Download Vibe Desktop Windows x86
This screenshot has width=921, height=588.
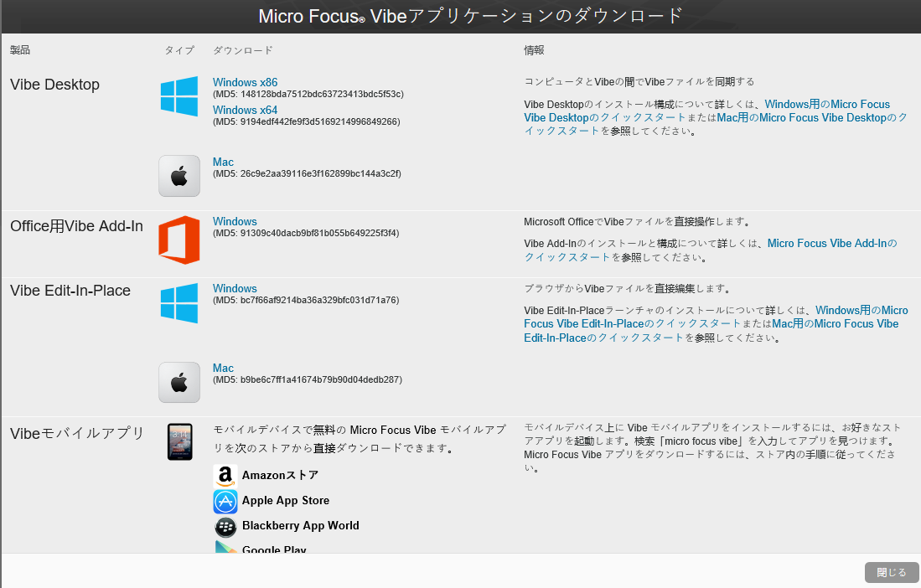(245, 82)
